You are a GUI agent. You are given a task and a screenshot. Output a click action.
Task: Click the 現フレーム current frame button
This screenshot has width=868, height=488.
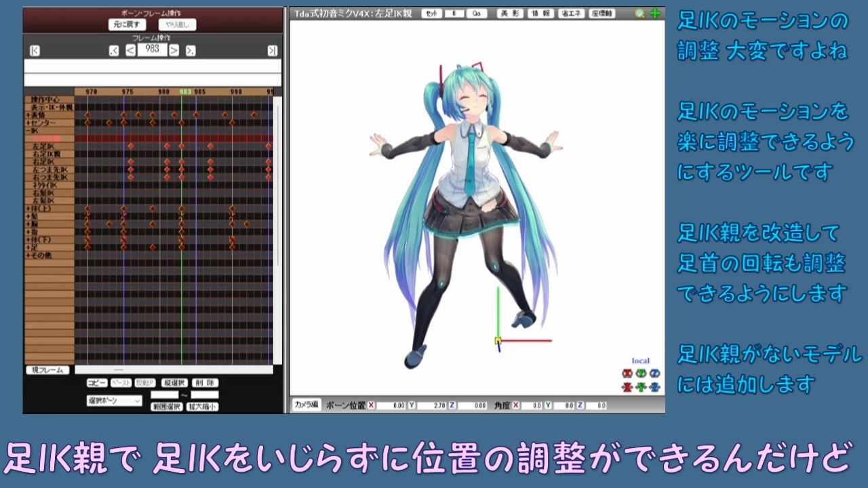[x=47, y=370]
